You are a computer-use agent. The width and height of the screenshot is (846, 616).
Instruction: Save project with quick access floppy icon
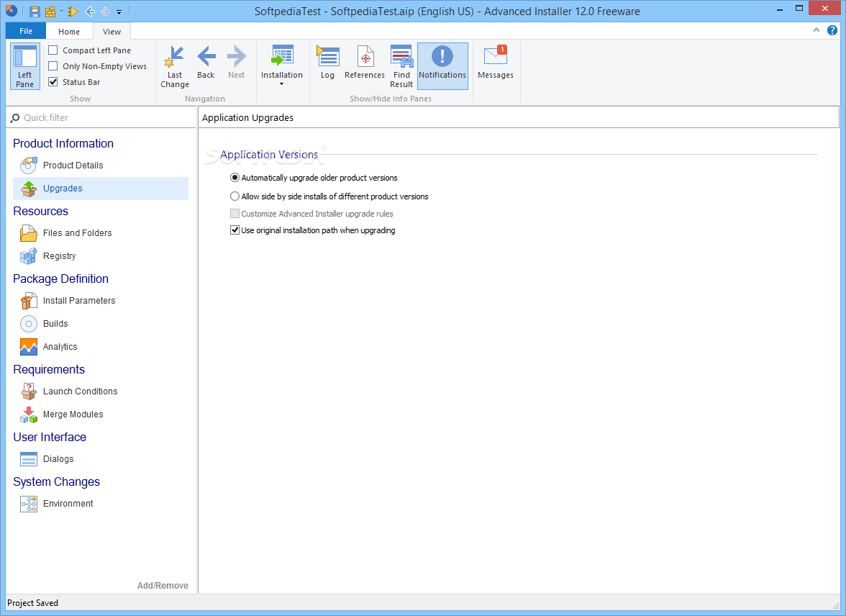pyautogui.click(x=35, y=11)
